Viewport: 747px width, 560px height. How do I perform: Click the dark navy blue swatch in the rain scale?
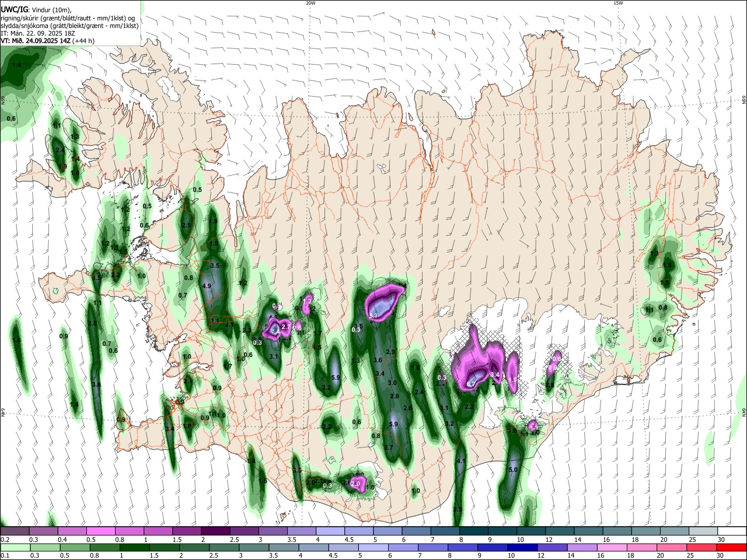click(522, 547)
